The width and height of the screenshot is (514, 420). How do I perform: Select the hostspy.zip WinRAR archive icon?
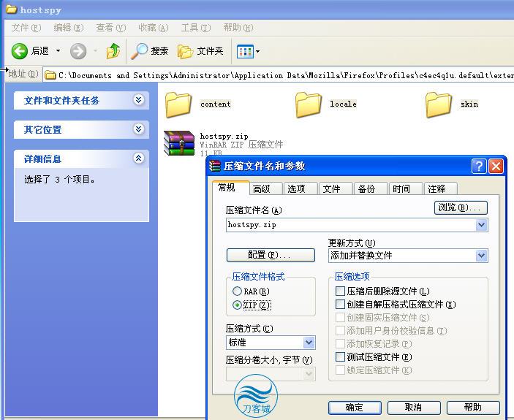point(179,143)
